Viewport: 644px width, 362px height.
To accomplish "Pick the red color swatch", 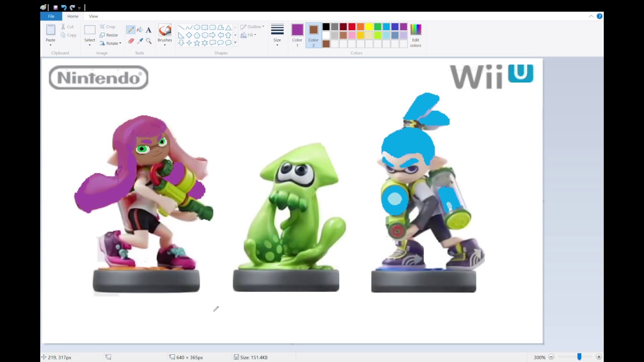I will (352, 27).
